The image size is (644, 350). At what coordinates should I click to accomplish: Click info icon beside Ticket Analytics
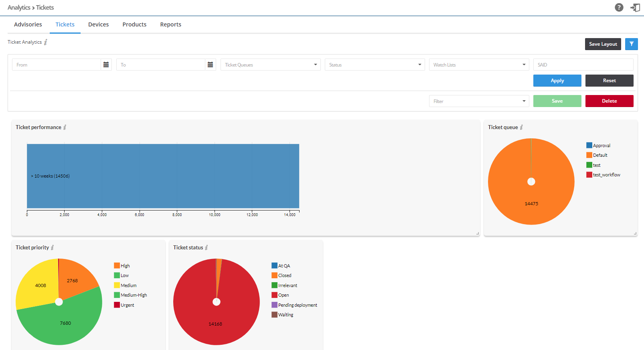pos(46,42)
